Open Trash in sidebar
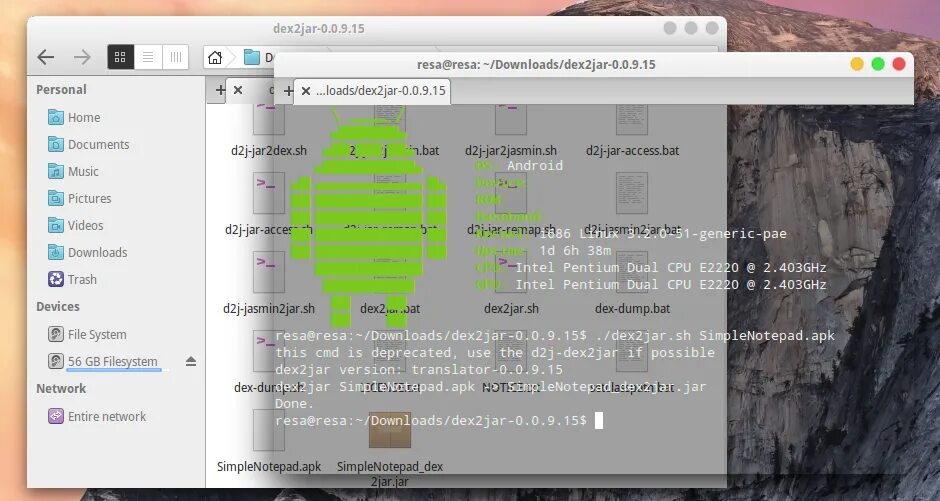The image size is (940, 501). click(73, 279)
